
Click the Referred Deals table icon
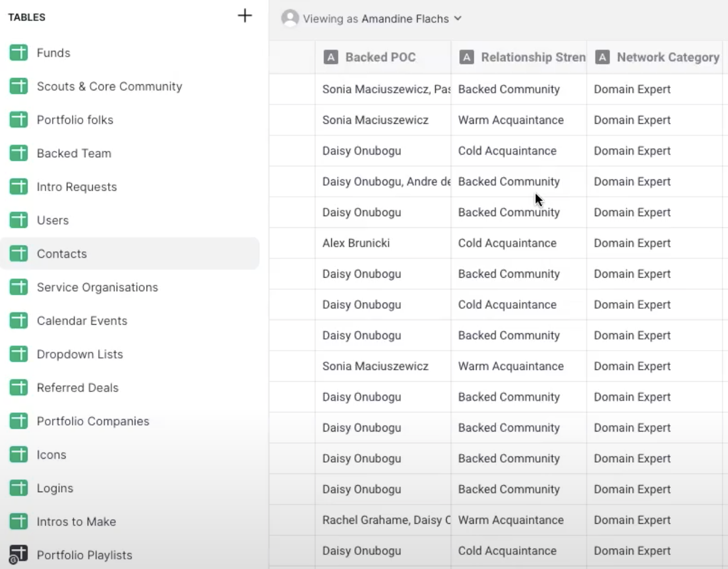point(19,387)
